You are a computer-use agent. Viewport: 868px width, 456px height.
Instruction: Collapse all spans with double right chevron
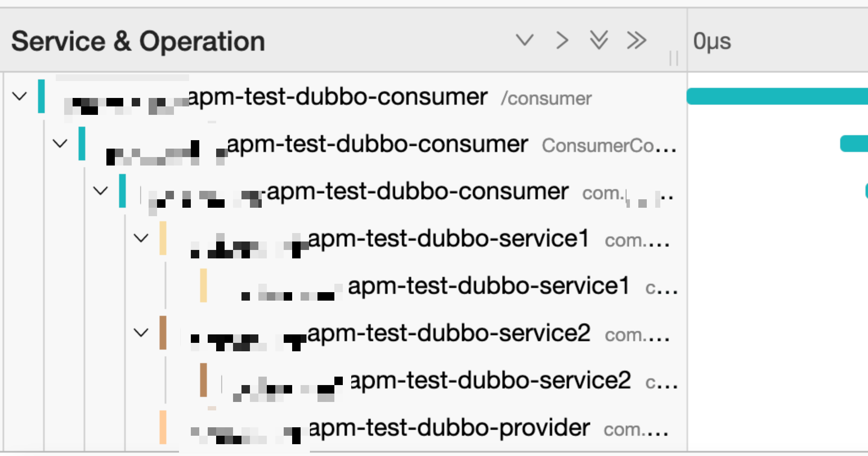click(x=636, y=41)
